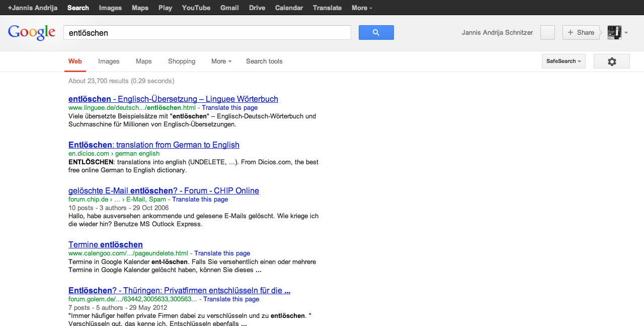
Task: Select the Web tab
Action: [75, 61]
